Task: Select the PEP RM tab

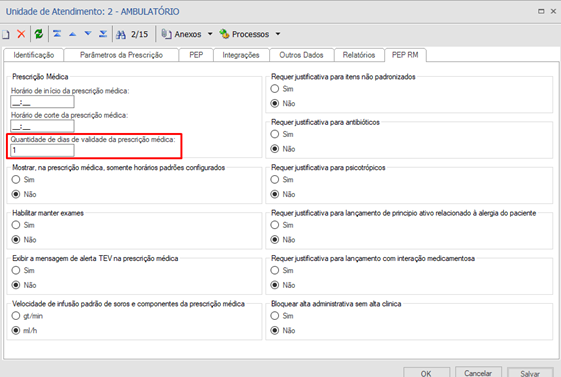Action: [x=405, y=55]
